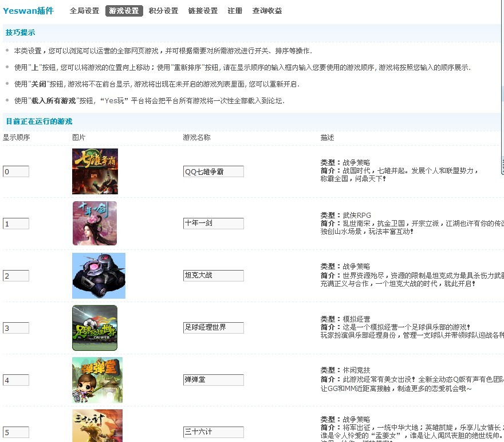Click the 足球经理世界 game thumbnail
504x442 pixels.
[95, 328]
